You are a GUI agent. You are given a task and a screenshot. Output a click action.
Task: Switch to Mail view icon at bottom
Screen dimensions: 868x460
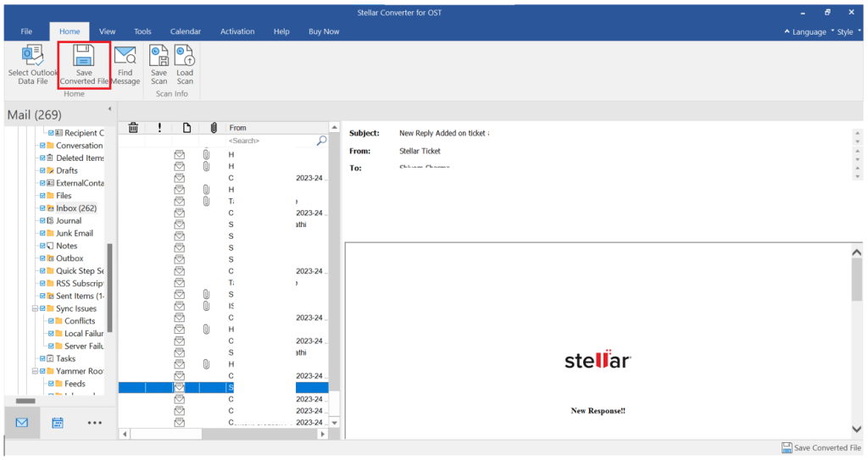click(x=21, y=423)
